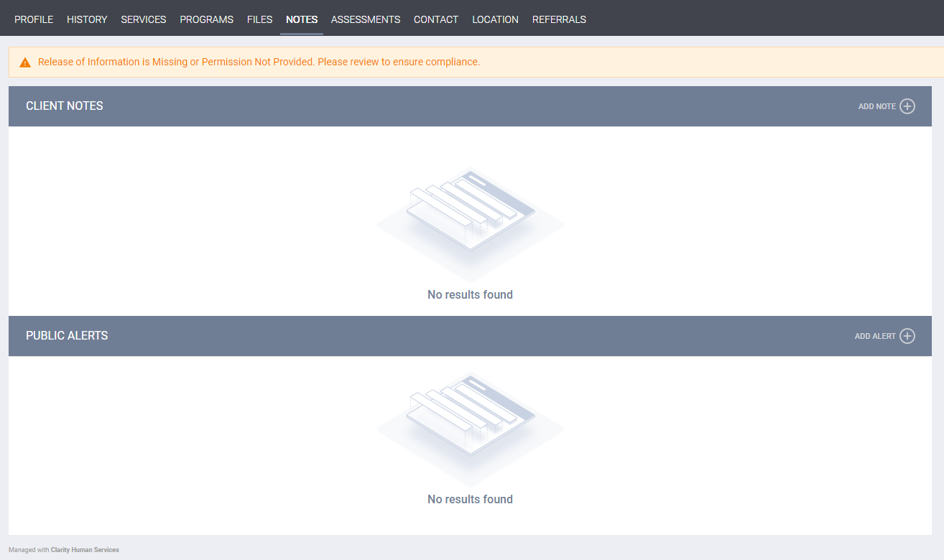This screenshot has height=560, width=944.
Task: Switch to the History tab
Action: 87,19
